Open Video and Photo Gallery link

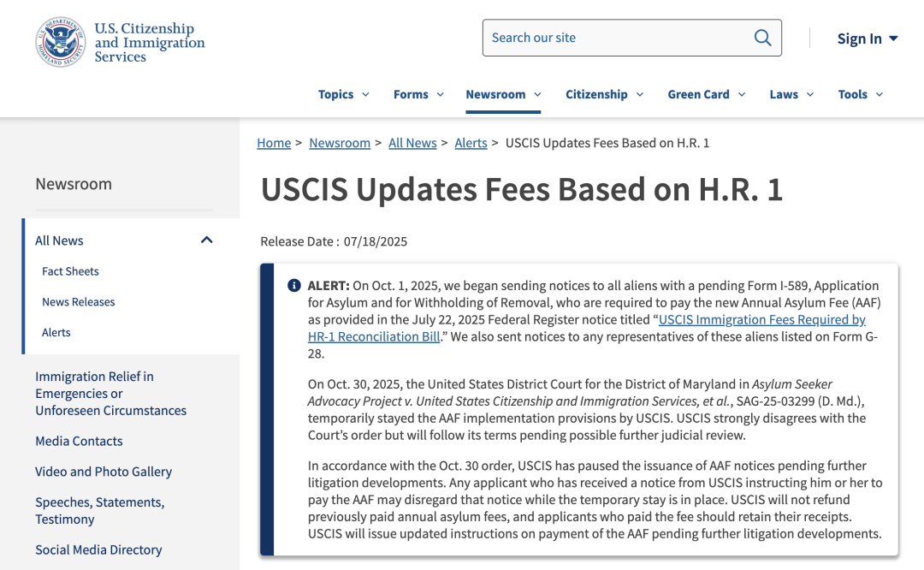click(x=104, y=472)
